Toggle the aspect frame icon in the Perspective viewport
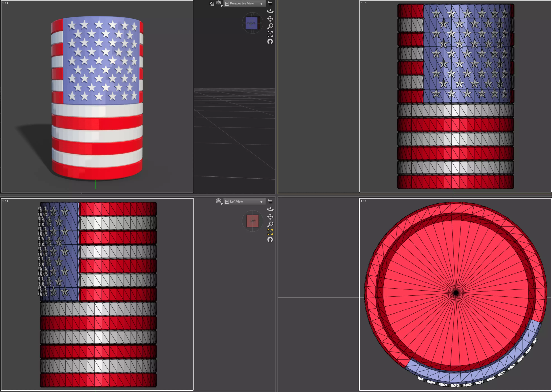Image resolution: width=552 pixels, height=392 pixels. coord(212,4)
